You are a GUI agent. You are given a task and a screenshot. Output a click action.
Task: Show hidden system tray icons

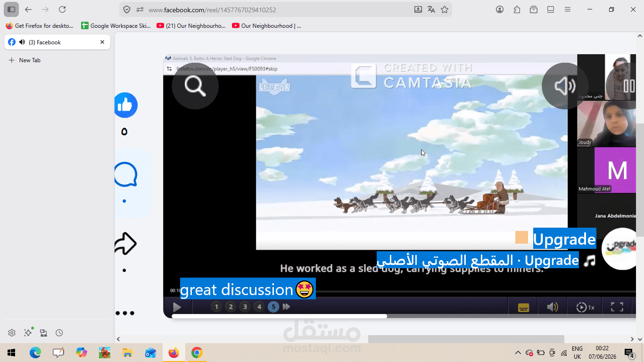coord(518,353)
